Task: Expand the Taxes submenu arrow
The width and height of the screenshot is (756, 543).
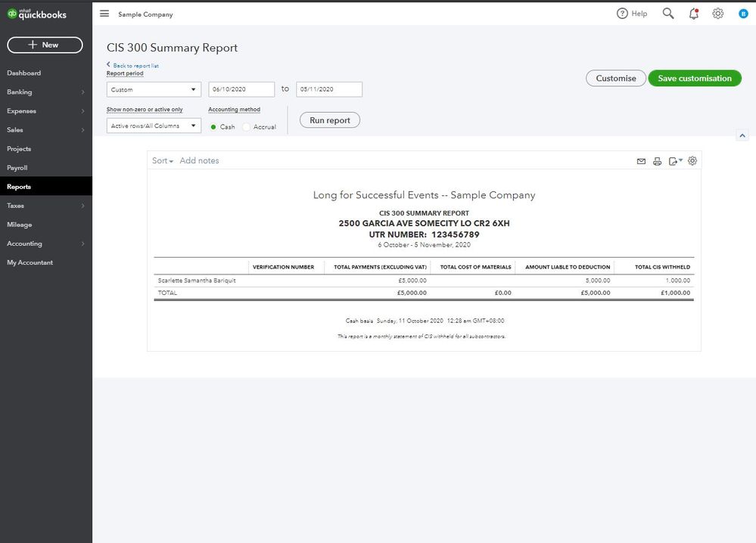Action: [83, 206]
